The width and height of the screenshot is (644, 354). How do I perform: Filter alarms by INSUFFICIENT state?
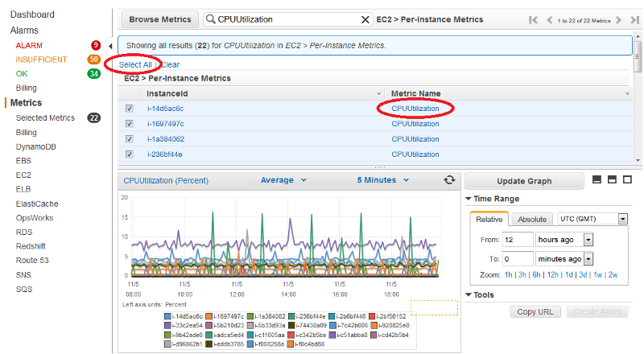[41, 60]
